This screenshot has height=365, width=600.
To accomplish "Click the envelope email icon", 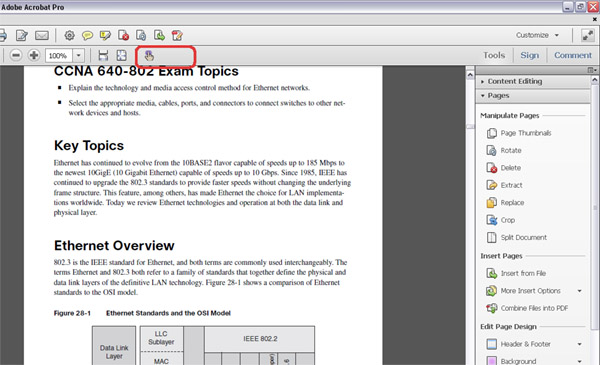I will [42, 36].
